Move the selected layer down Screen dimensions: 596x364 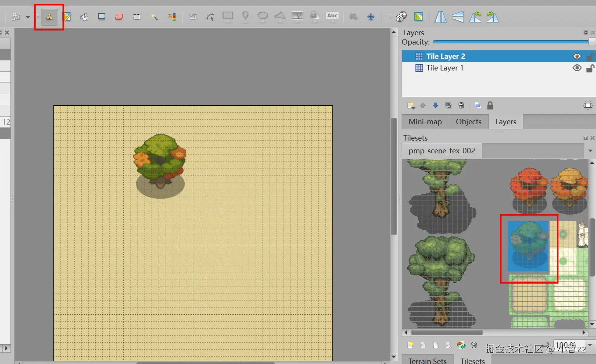[x=436, y=105]
